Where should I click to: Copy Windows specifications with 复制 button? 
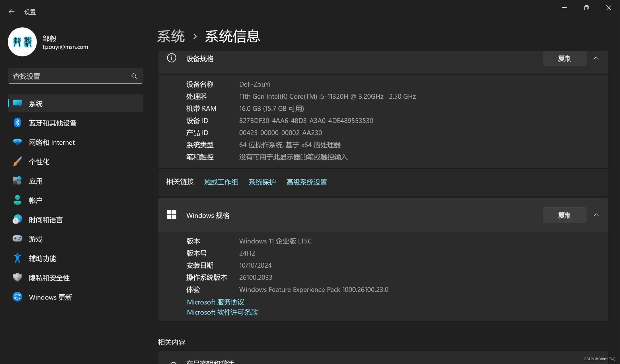pyautogui.click(x=564, y=215)
